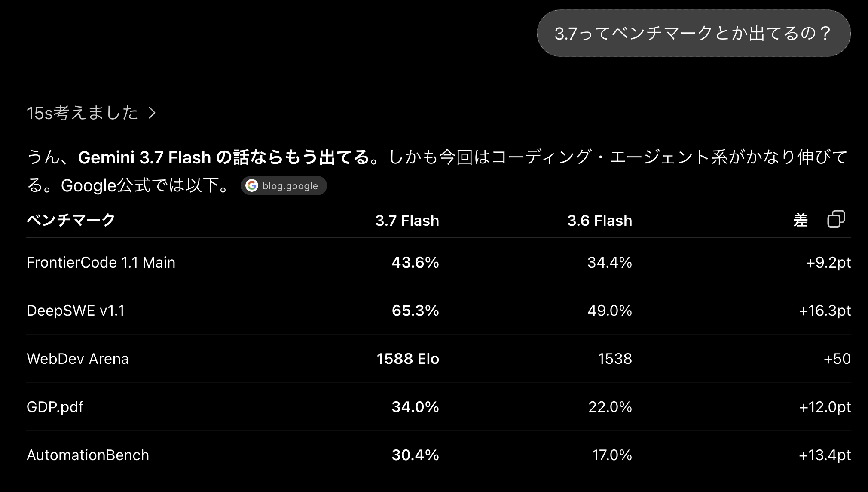Screen dimensions: 868x492
Task: Select the AutomationBench row label
Action: (x=88, y=455)
